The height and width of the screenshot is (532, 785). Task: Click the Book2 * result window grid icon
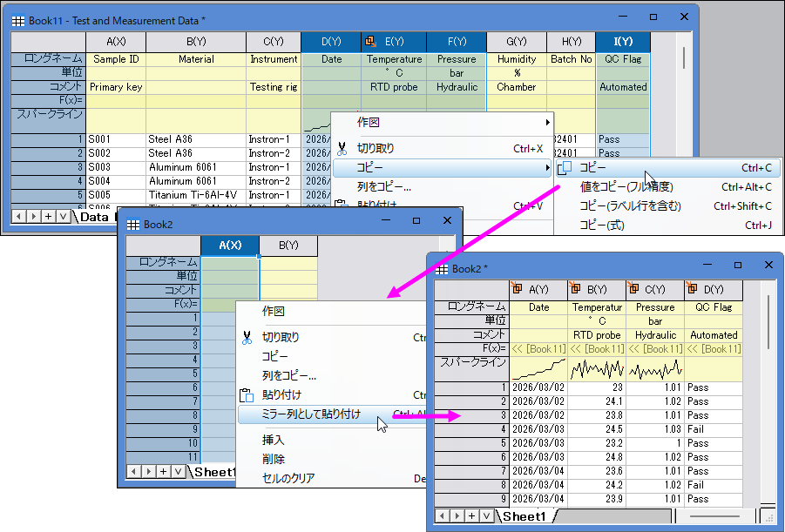point(442,270)
